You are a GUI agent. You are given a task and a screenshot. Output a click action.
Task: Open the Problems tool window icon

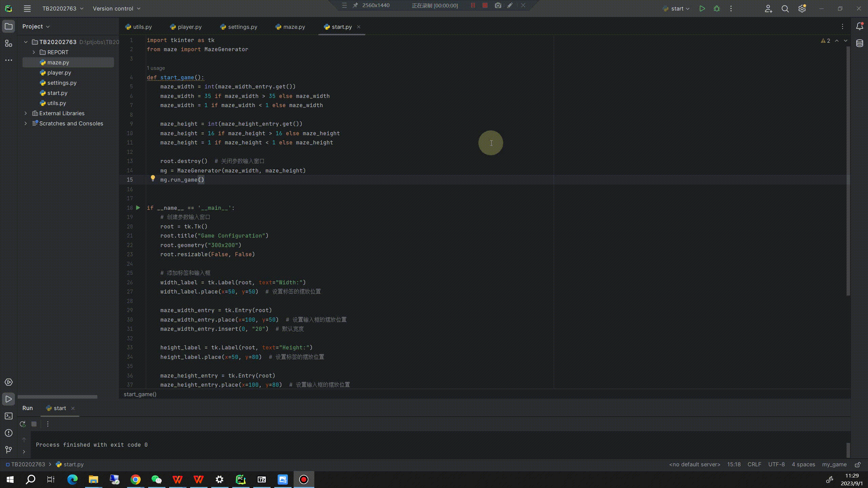point(8,433)
